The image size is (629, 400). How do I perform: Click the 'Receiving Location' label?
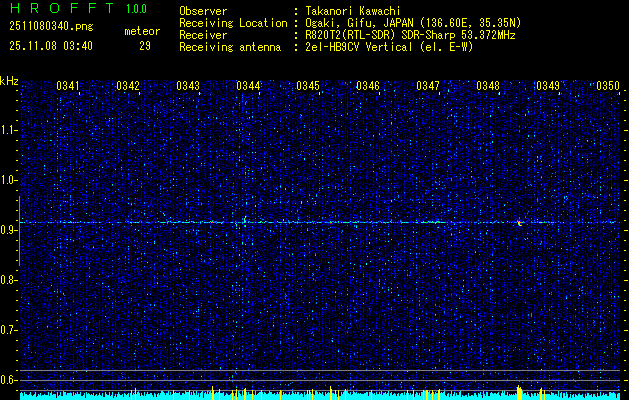(x=233, y=23)
